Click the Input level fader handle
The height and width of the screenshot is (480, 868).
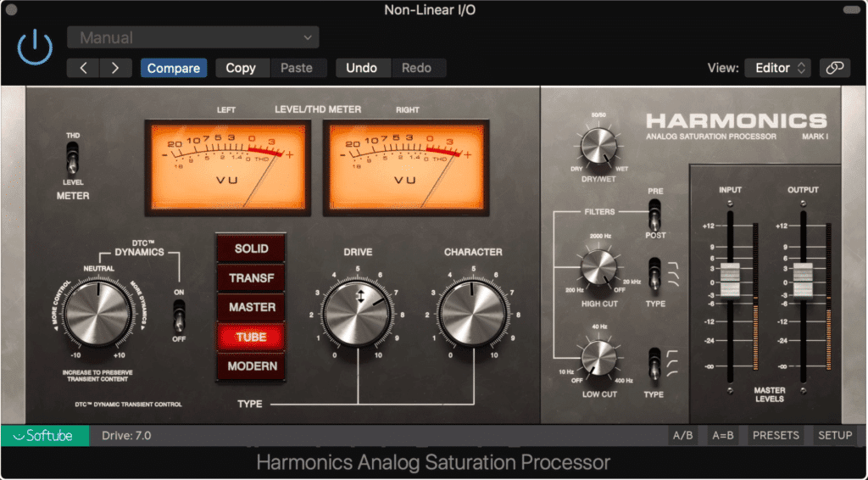point(730,281)
